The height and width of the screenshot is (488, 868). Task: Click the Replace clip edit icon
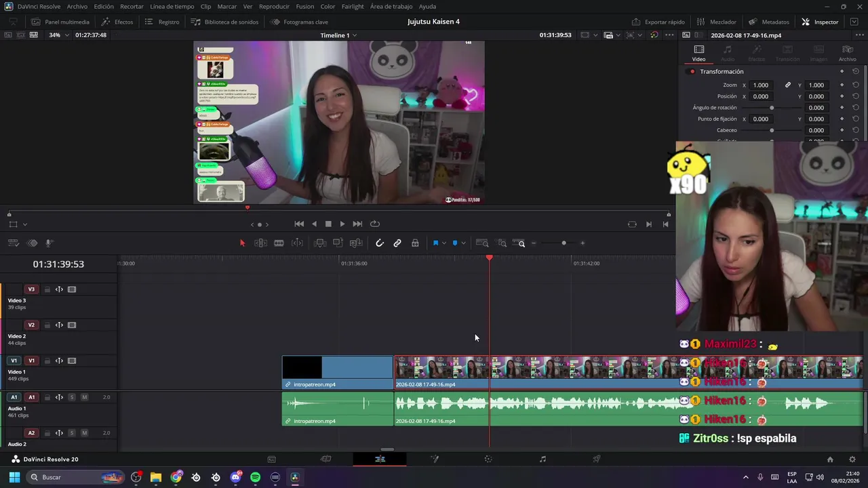[357, 243]
